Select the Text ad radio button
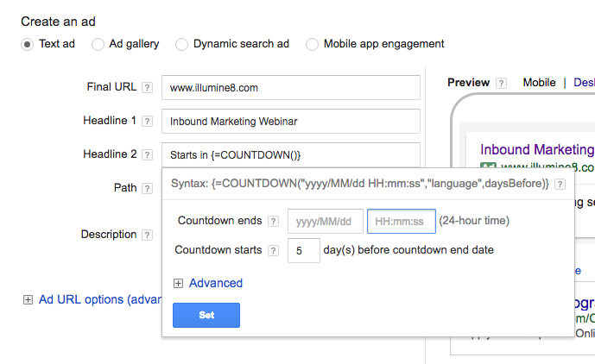Viewport: 595px width, 364px height. pos(27,44)
